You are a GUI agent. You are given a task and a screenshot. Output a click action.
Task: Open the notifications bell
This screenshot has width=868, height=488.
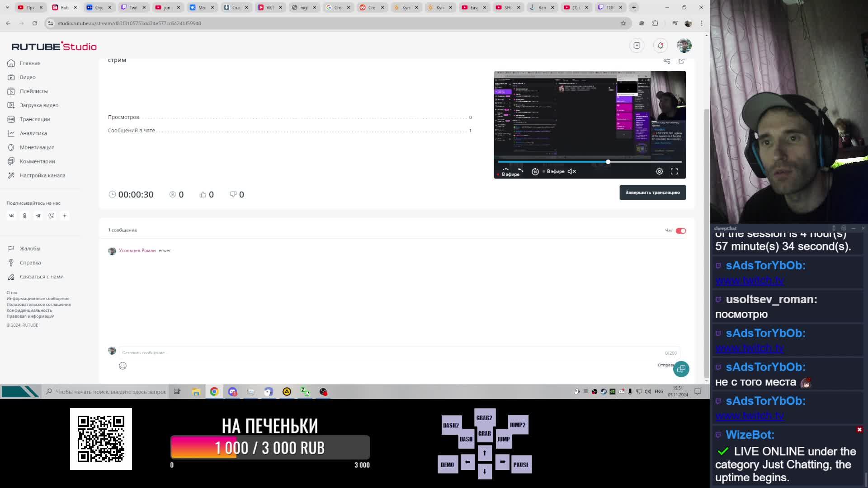(x=660, y=45)
